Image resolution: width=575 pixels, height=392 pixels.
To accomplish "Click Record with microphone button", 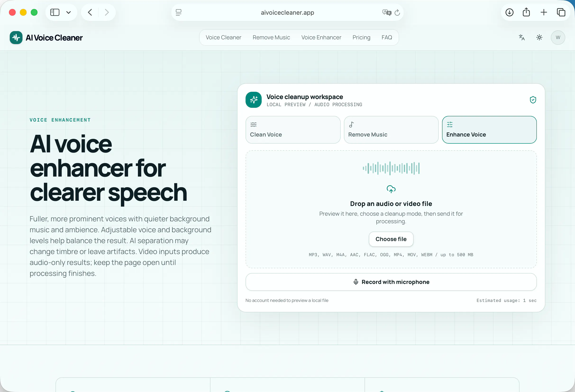I will click(x=391, y=282).
